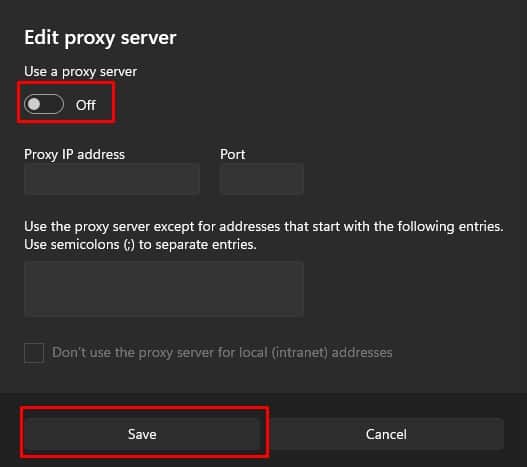Viewport: 527px width, 467px height.
Task: Click the Edit proxy server heading
Action: (x=100, y=38)
